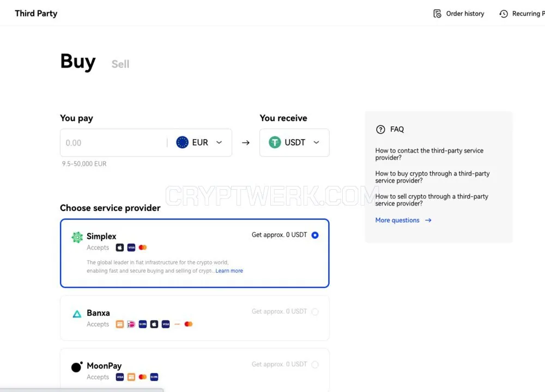Click the Order history clipboard icon
This screenshot has width=545, height=392.
click(437, 14)
